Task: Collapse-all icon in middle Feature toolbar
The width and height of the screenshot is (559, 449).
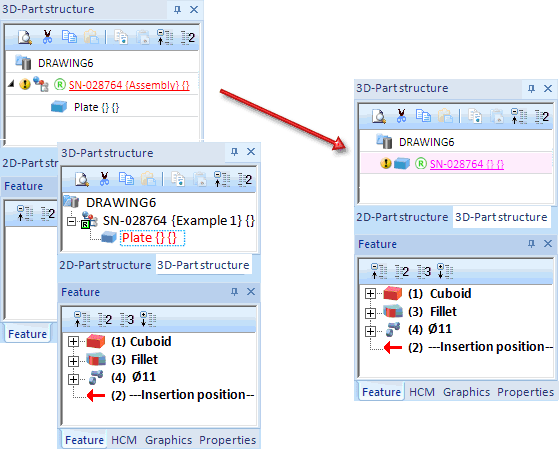Action: pos(82,319)
